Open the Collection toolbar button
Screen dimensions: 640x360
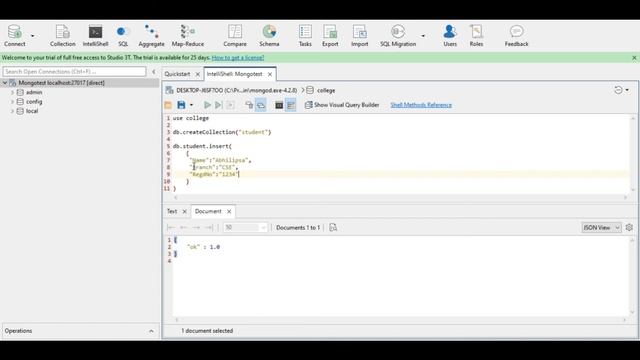coord(62,36)
